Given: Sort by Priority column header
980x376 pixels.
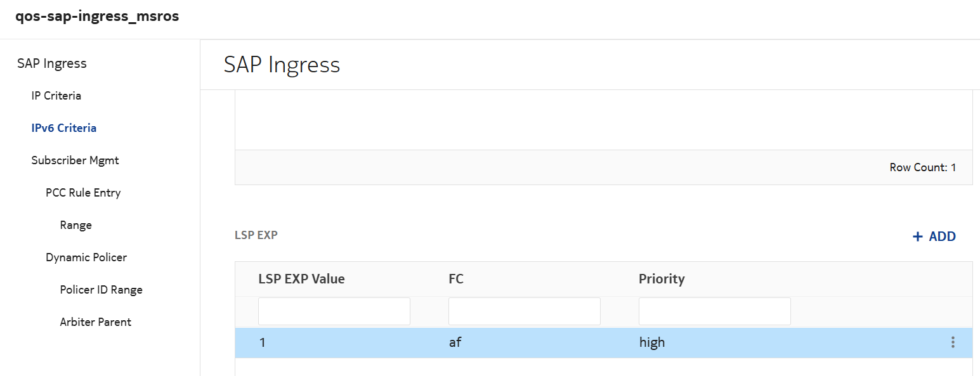Looking at the screenshot, I should (662, 279).
